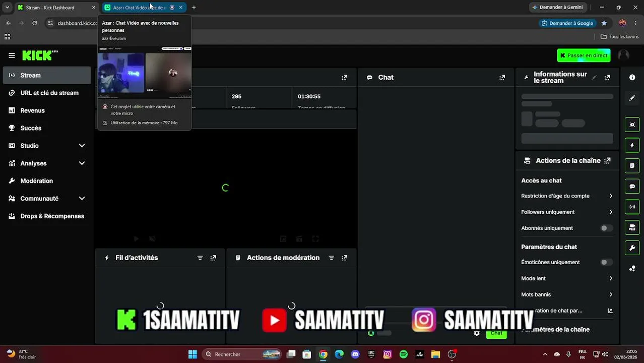Click the KICK logo
Image resolution: width=644 pixels, height=363 pixels.
[x=40, y=55]
